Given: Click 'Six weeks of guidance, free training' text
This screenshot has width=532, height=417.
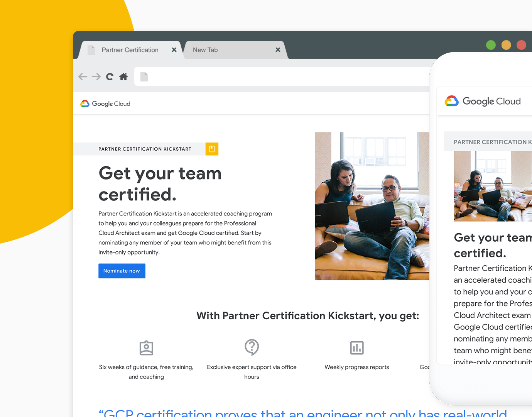Looking at the screenshot, I should pos(146,372).
